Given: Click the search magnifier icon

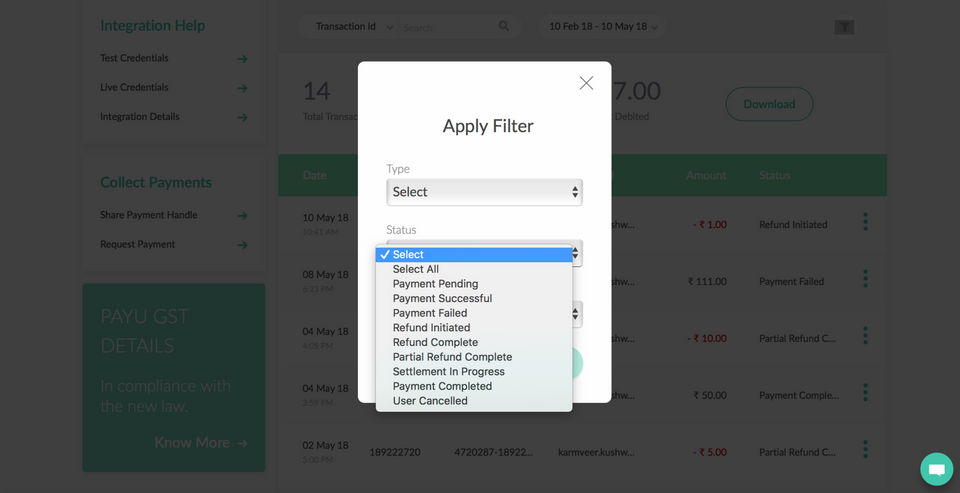Looking at the screenshot, I should [504, 27].
